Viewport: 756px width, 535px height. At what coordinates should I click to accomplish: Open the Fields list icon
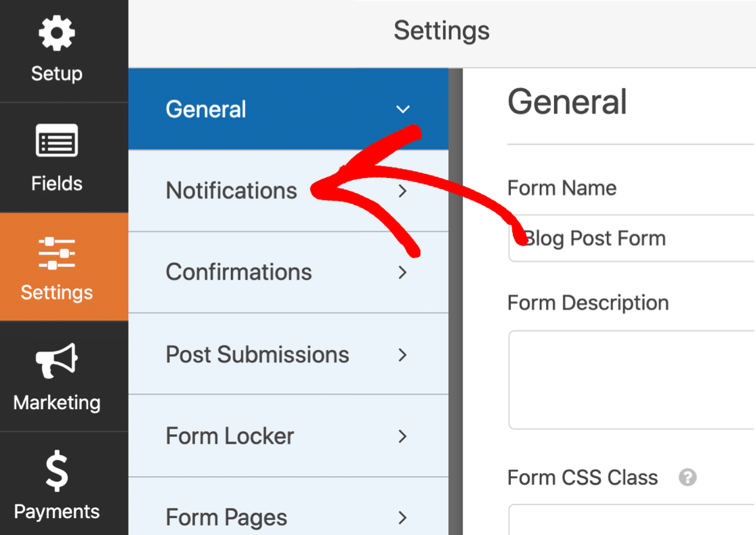pyautogui.click(x=56, y=143)
